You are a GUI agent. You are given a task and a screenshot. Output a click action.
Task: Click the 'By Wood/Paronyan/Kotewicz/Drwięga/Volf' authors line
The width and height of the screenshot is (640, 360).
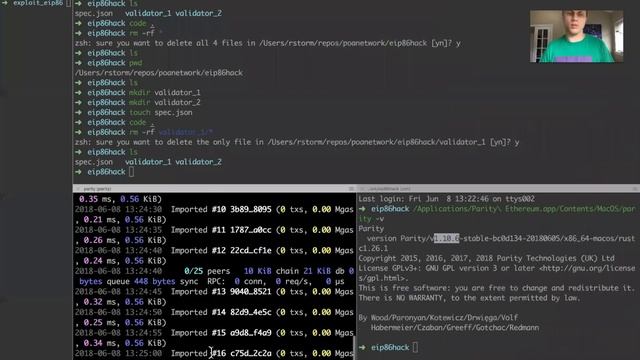(x=438, y=318)
